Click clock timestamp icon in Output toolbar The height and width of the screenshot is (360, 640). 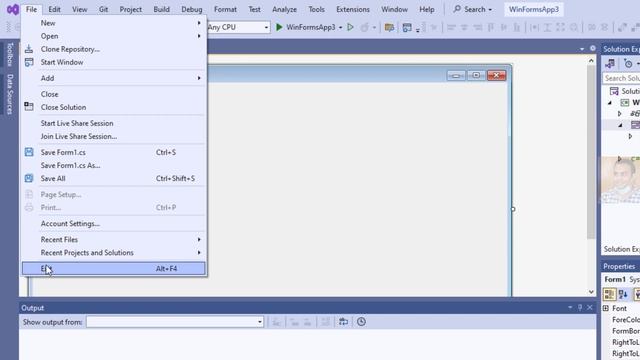tap(361, 322)
